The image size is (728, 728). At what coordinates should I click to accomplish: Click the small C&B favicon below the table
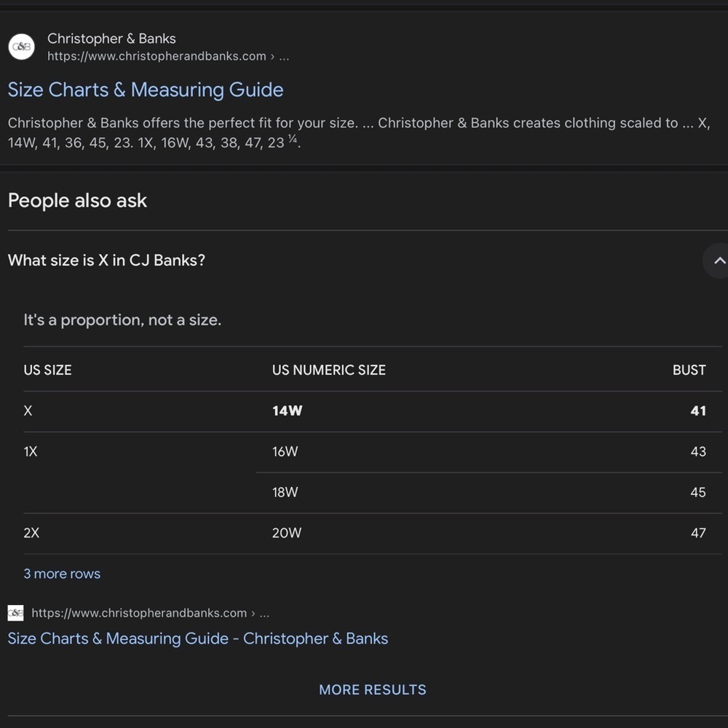pyautogui.click(x=15, y=613)
